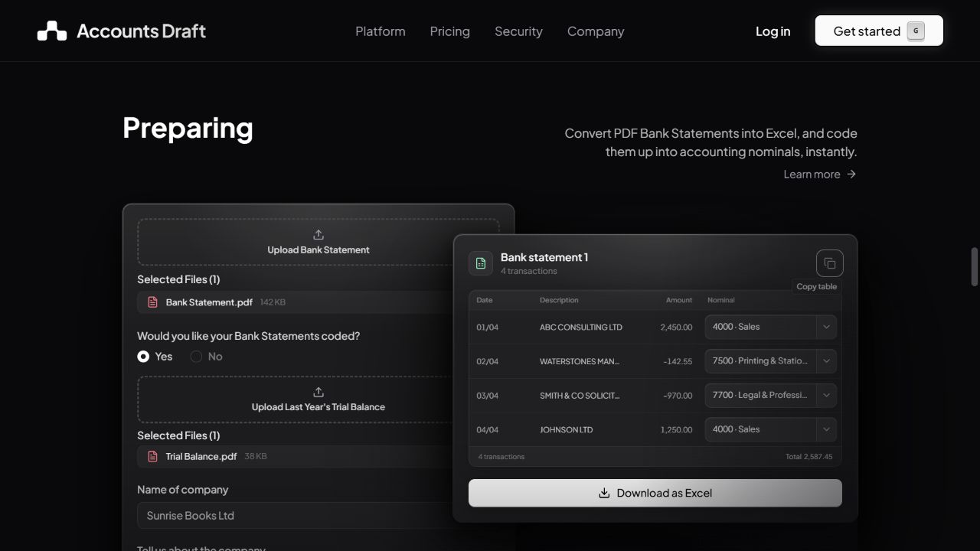The image size is (980, 551).
Task: Click the page vertical scrollbar thumb
Action: pyautogui.click(x=975, y=266)
